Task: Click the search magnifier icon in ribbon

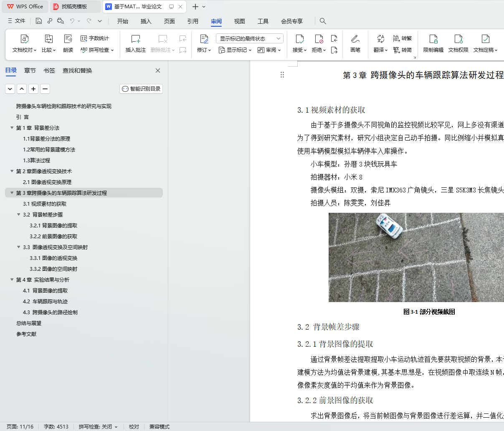Action: coord(323,21)
